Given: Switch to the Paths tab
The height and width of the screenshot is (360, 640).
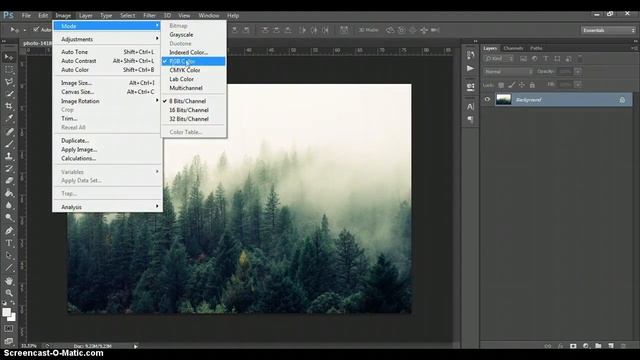Looking at the screenshot, I should coord(536,48).
